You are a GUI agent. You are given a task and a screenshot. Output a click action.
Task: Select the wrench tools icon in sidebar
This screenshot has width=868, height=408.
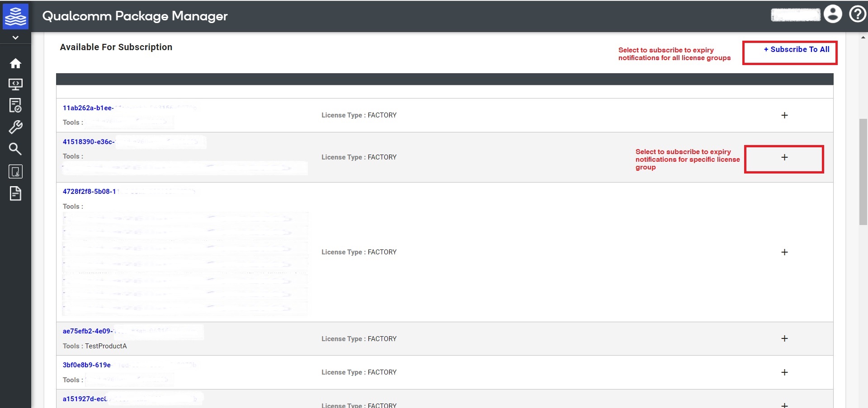pyautogui.click(x=16, y=127)
